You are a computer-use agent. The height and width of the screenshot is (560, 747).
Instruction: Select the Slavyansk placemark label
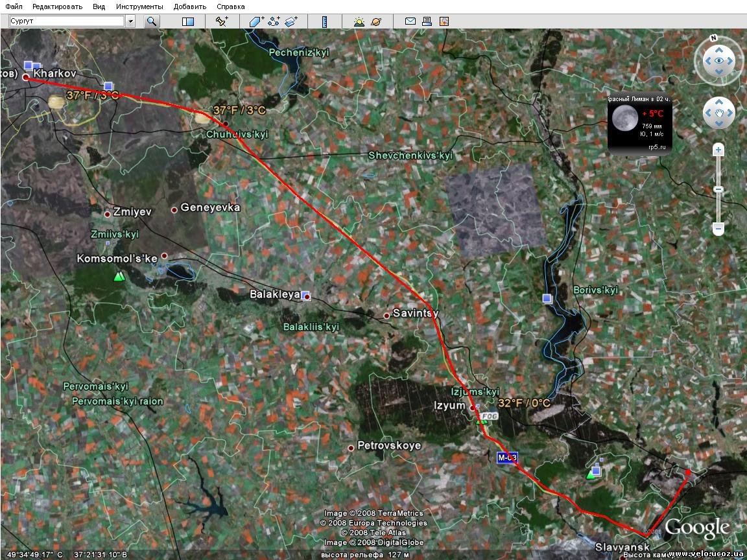click(x=622, y=547)
